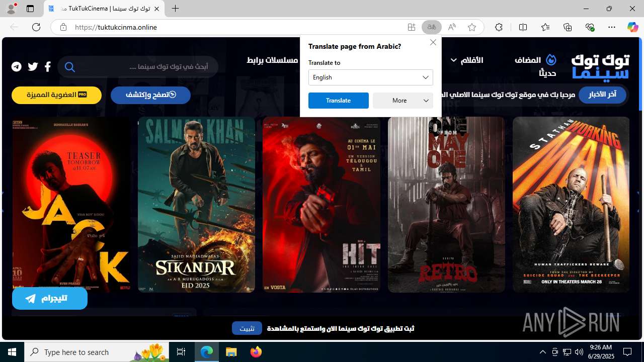Image resolution: width=644 pixels, height=362 pixels.
Task: View site information lock icon
Action: point(63,27)
